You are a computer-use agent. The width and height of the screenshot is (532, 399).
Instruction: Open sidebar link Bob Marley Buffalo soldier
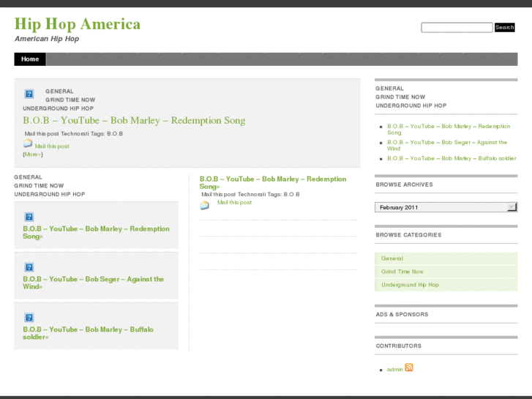click(x=452, y=158)
